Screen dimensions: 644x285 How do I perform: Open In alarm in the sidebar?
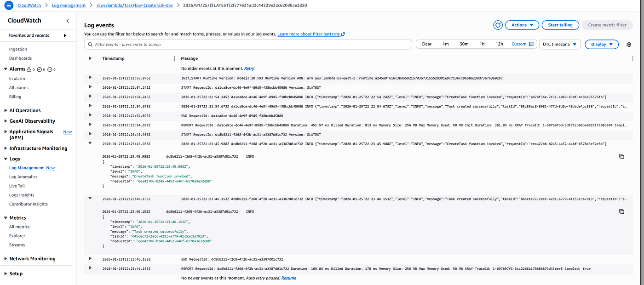[17, 79]
